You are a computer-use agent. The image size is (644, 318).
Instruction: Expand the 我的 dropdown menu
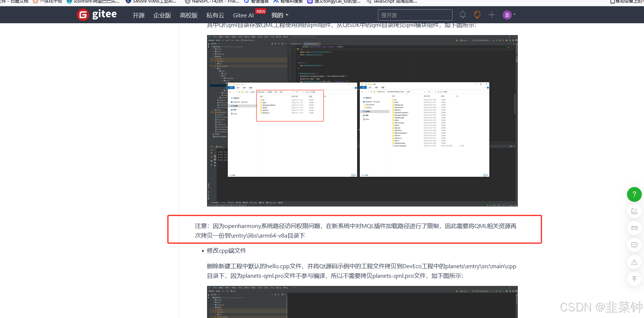280,15
